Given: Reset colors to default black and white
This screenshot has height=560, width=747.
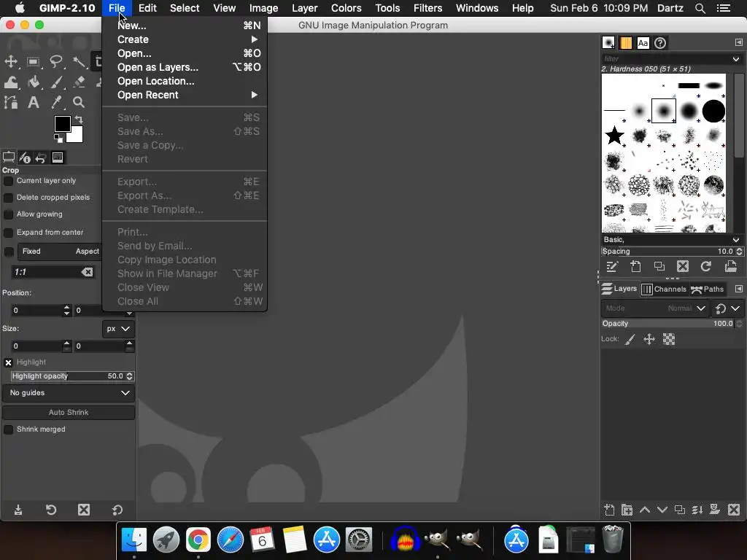Looking at the screenshot, I should pos(58,139).
